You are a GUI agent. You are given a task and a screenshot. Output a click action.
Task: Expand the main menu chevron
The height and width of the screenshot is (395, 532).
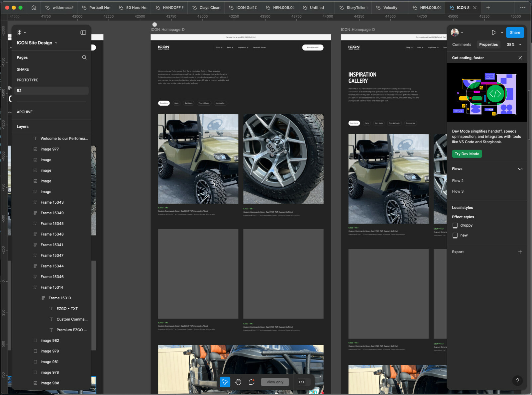click(x=25, y=33)
